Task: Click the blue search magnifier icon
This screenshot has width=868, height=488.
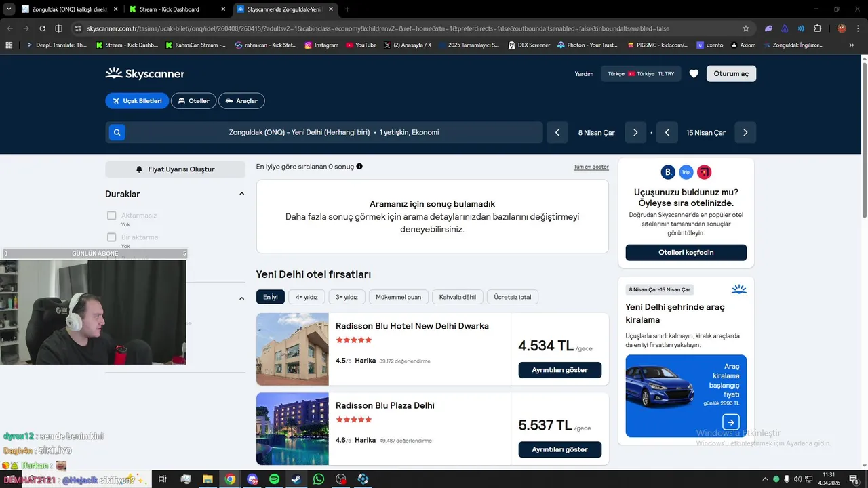Action: (x=117, y=132)
